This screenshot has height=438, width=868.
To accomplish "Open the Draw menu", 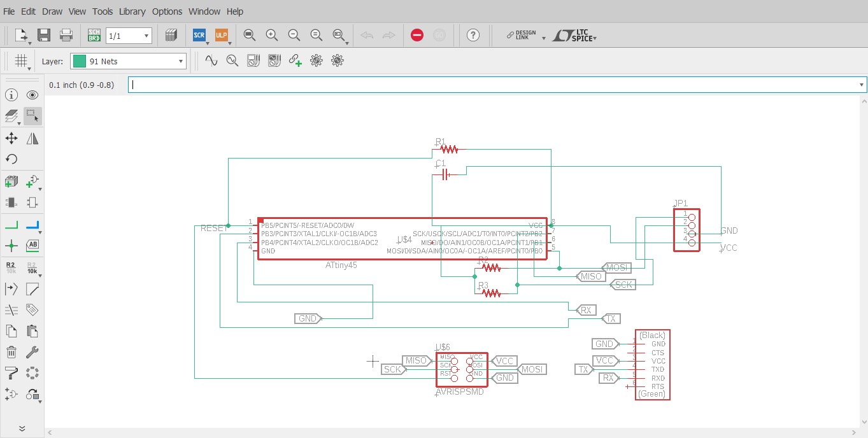I will 52,11.
